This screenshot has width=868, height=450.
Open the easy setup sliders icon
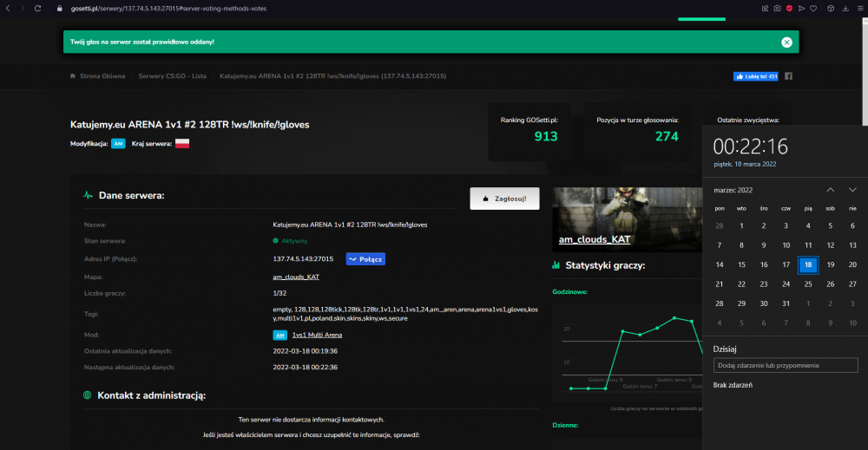[859, 9]
